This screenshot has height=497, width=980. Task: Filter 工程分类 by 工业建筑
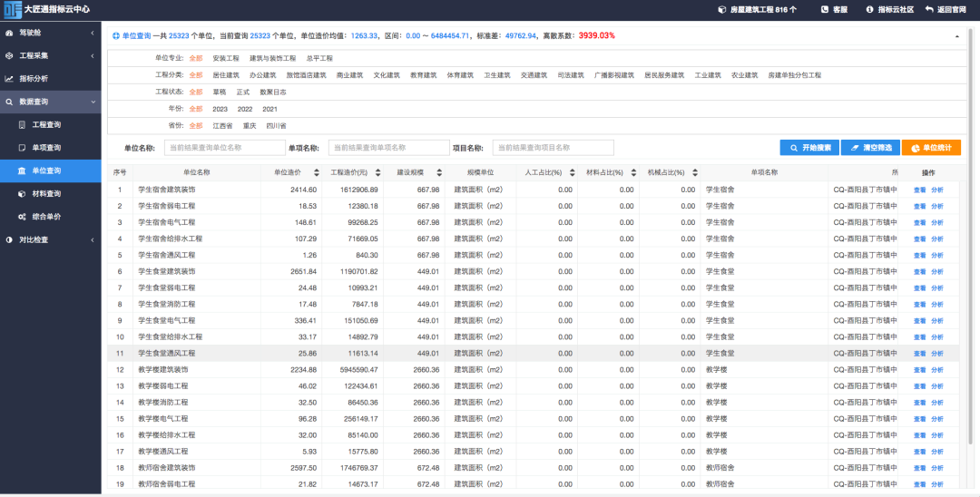click(x=708, y=75)
